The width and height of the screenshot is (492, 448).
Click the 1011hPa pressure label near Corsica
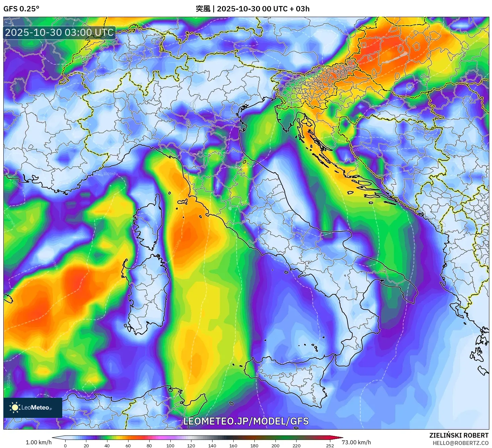[176, 247]
